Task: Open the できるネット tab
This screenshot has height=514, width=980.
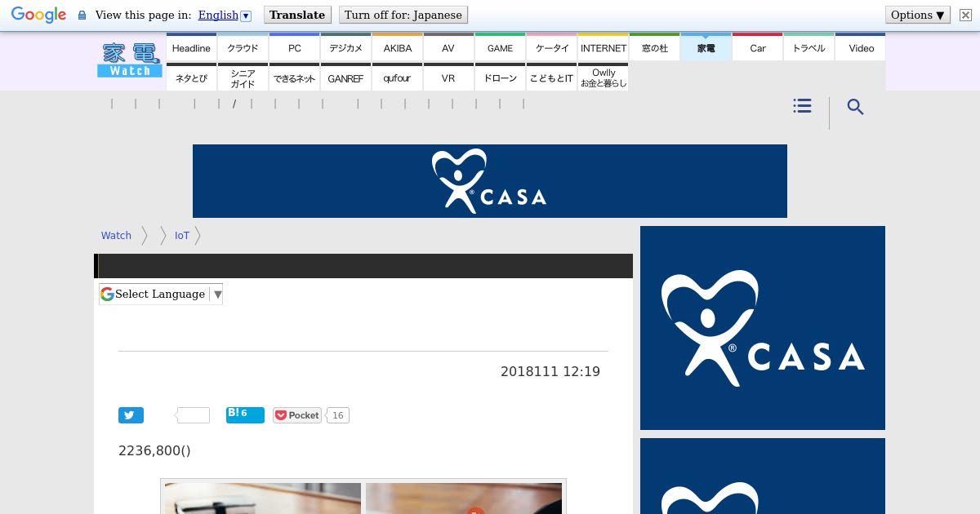Action: click(x=294, y=78)
